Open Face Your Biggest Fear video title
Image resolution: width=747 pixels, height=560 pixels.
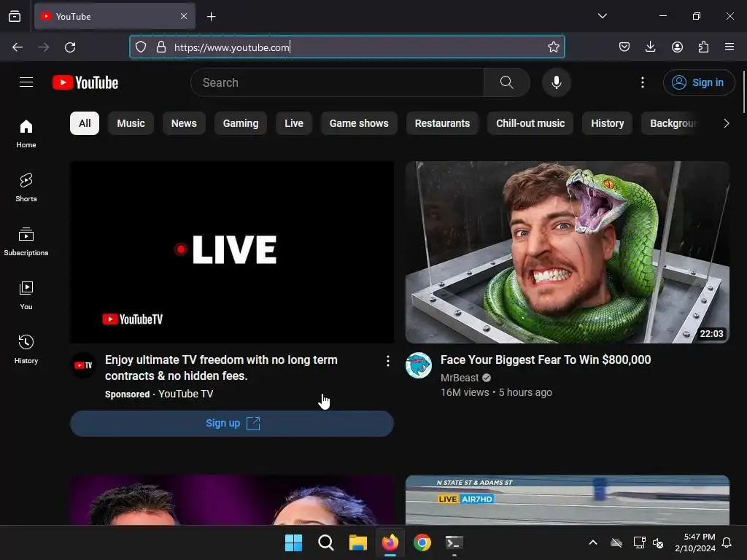546,359
